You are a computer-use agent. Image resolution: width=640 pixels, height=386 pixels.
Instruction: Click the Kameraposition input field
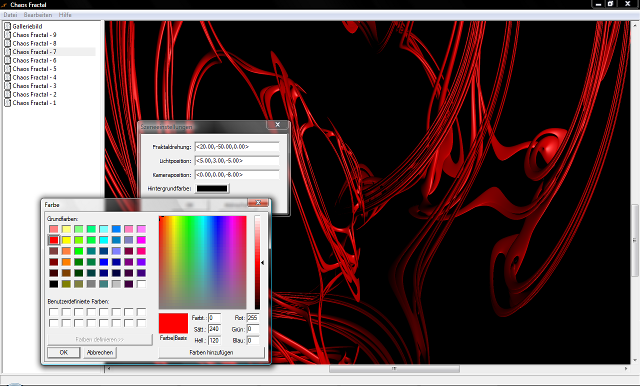pyautogui.click(x=237, y=175)
